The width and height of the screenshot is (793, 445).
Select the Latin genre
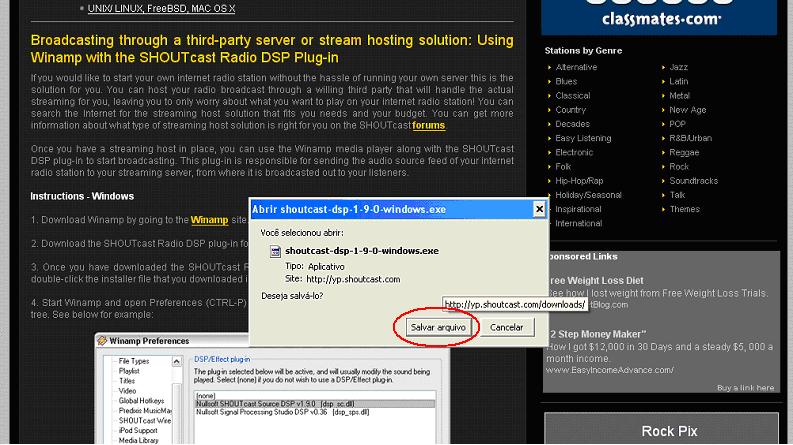(678, 81)
